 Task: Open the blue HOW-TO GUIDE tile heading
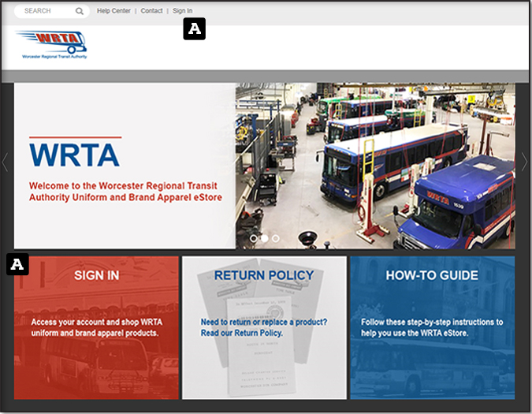click(432, 275)
